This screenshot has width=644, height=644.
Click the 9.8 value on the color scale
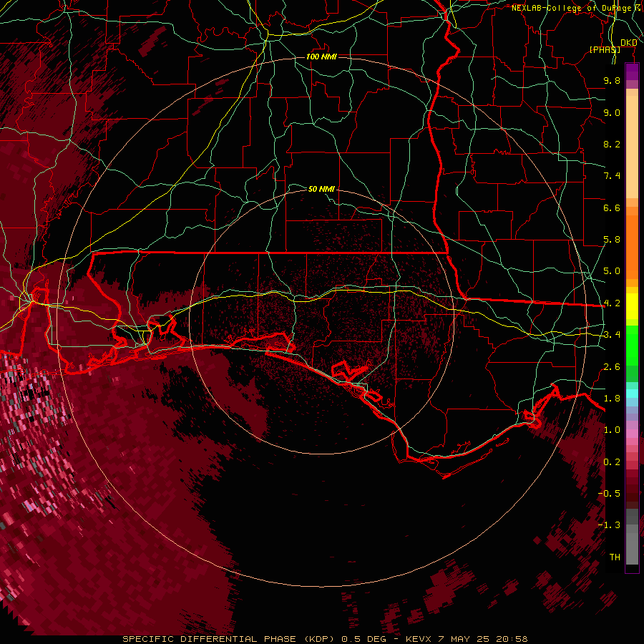click(x=612, y=80)
